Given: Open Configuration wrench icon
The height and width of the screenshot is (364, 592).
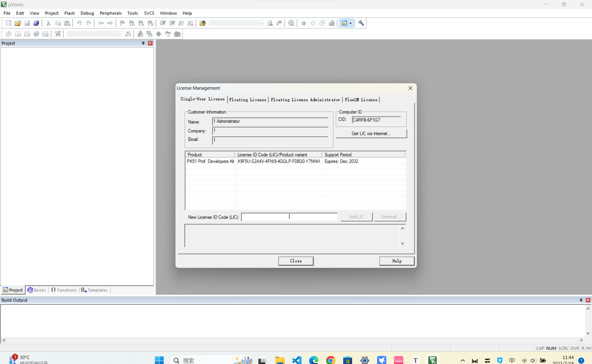Looking at the screenshot, I should (x=361, y=23).
